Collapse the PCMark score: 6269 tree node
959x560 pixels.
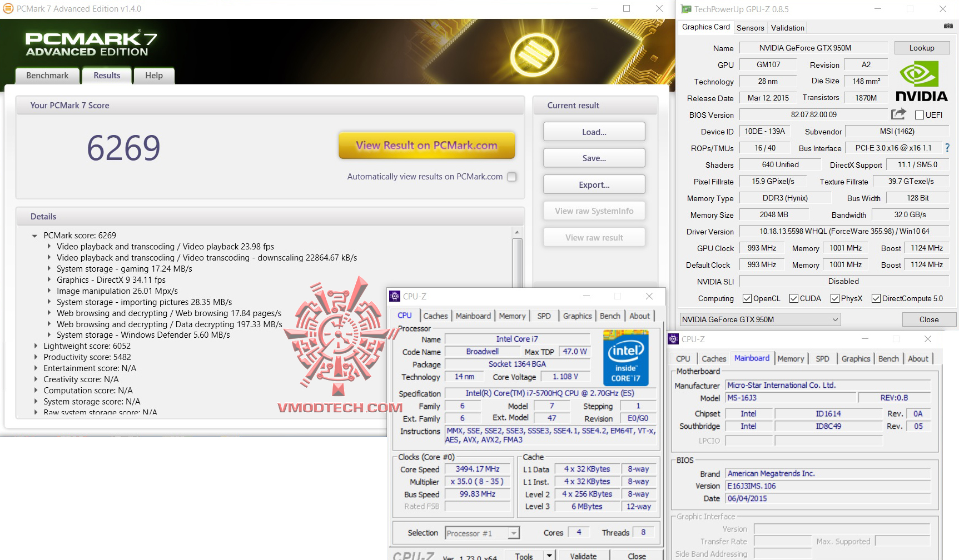(x=34, y=236)
